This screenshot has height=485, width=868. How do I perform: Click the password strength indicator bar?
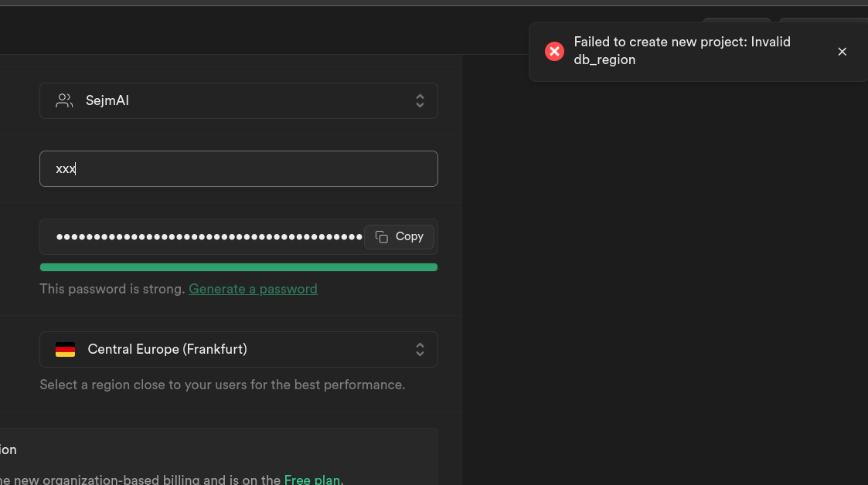[x=239, y=266]
